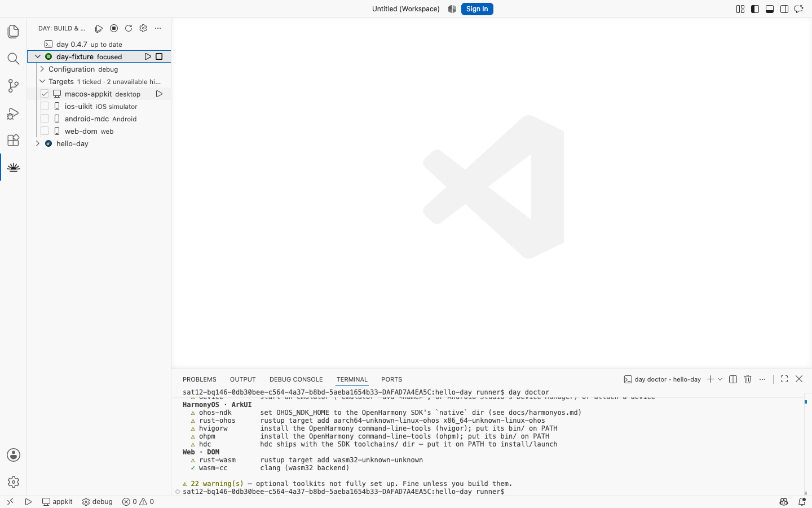Image resolution: width=812 pixels, height=508 pixels.
Task: Open terminal panel more actions ellipsis
Action: pos(762,379)
